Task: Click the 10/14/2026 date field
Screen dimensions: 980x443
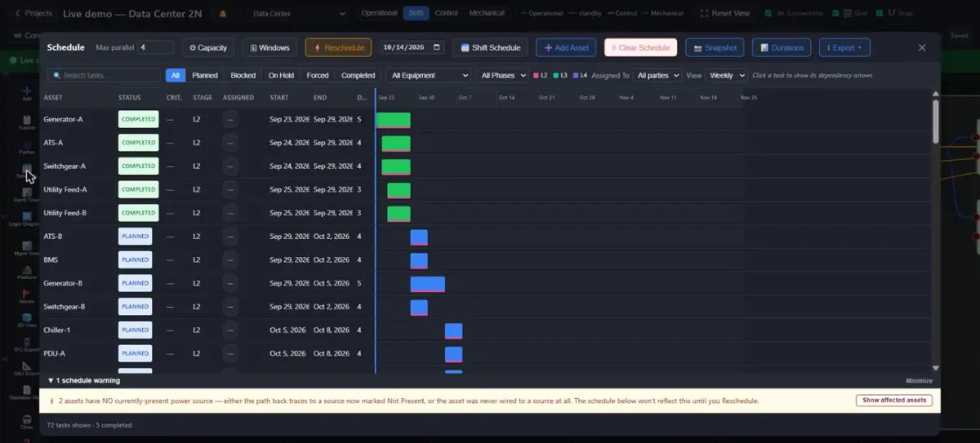Action: pyautogui.click(x=412, y=47)
